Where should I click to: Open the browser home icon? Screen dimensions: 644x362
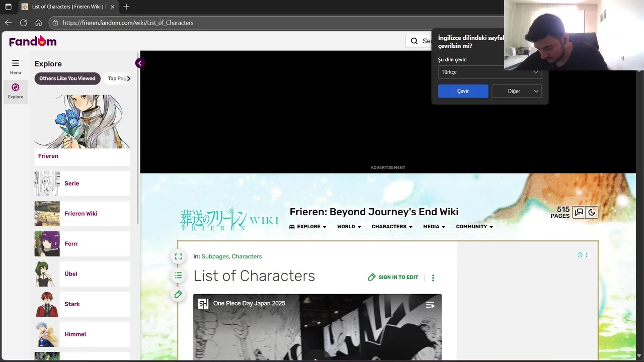point(38,23)
